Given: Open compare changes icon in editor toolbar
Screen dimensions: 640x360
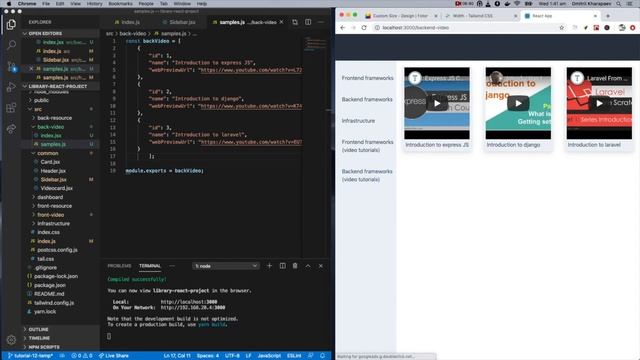Looking at the screenshot, I should [295, 22].
